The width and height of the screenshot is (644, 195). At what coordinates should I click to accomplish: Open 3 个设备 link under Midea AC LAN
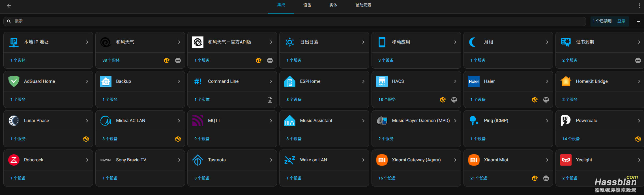[110, 139]
